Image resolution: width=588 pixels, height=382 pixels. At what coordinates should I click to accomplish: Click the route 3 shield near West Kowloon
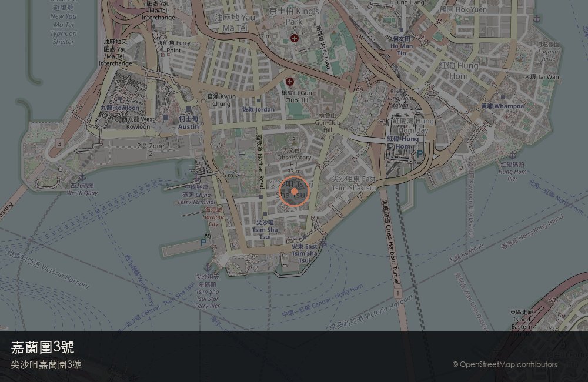[59, 143]
